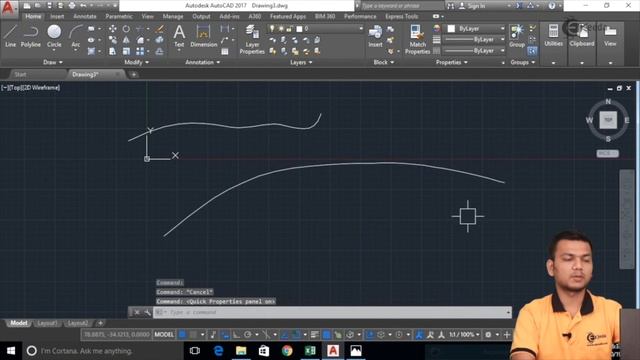The image size is (640, 360).
Task: Expand the Draw panel dropdown
Action: 53,62
